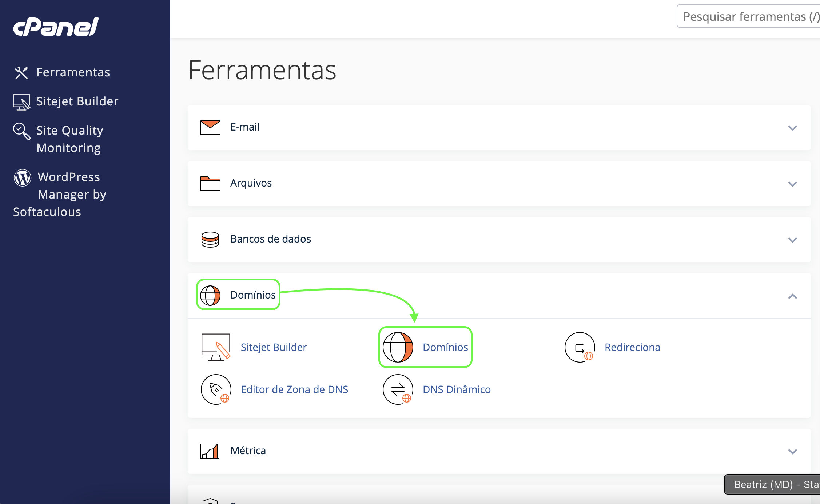Image resolution: width=820 pixels, height=504 pixels.
Task: Click the Arquivos folder icon
Action: pyautogui.click(x=210, y=184)
